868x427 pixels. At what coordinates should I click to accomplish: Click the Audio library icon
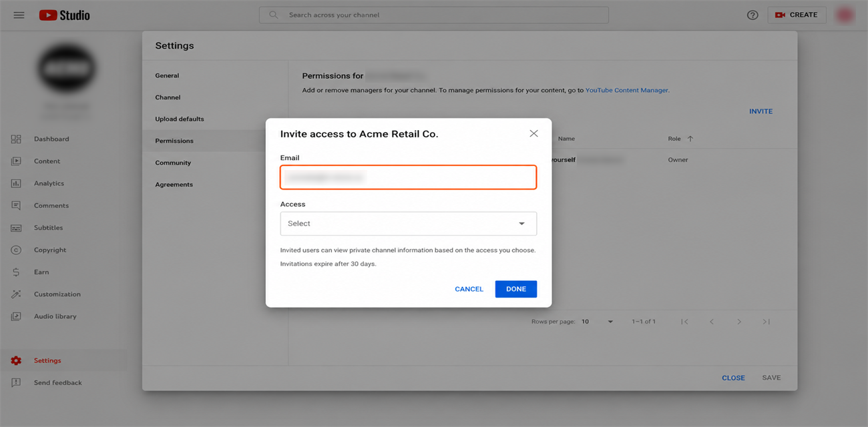pyautogui.click(x=16, y=316)
